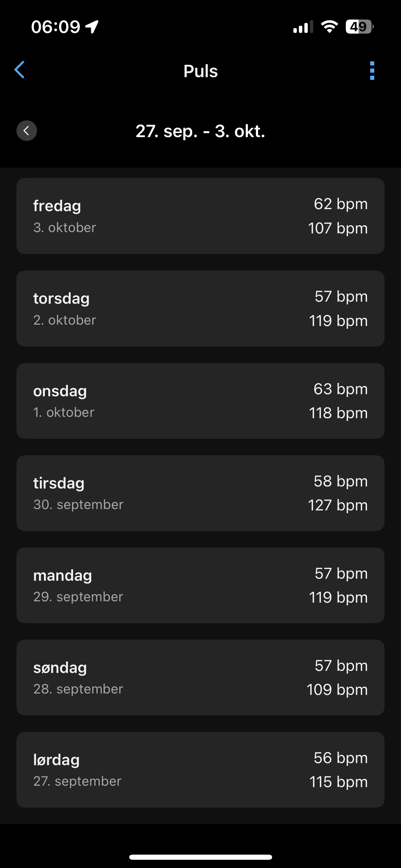View tirsdag 30. september pulse details
The height and width of the screenshot is (868, 401).
(200, 493)
